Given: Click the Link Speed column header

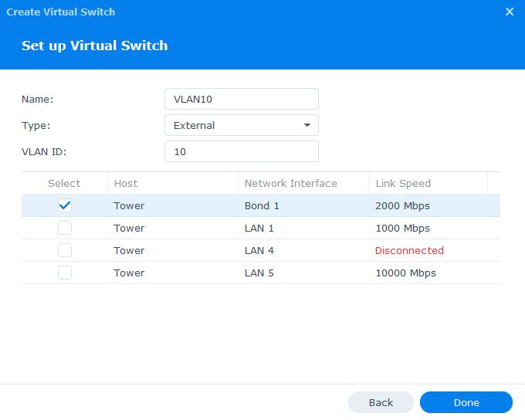Looking at the screenshot, I should tap(403, 183).
